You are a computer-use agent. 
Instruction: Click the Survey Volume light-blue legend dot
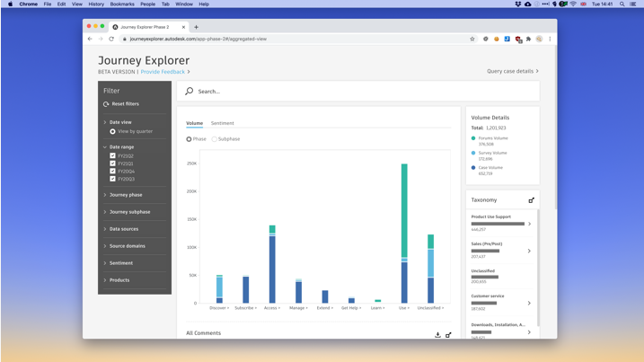[473, 153]
